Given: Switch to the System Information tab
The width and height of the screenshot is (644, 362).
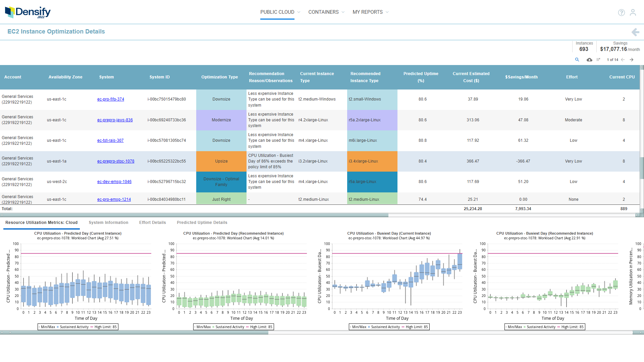Looking at the screenshot, I should [x=108, y=222].
